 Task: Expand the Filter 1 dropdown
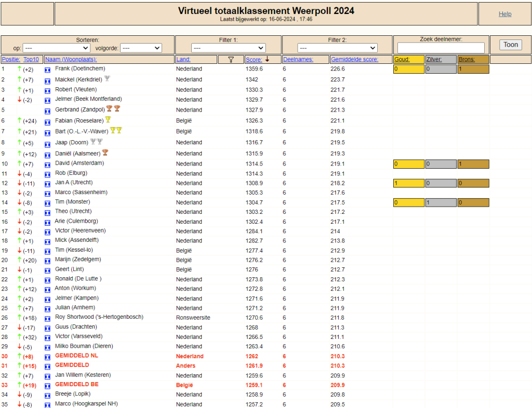[228, 48]
